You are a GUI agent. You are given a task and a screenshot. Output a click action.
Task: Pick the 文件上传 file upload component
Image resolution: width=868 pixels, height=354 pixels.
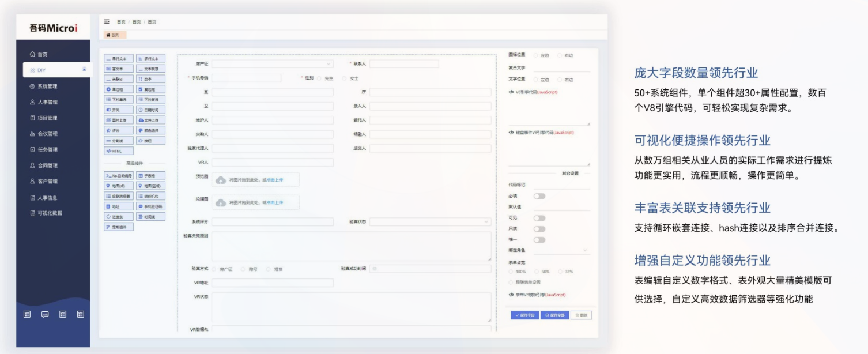click(x=151, y=120)
